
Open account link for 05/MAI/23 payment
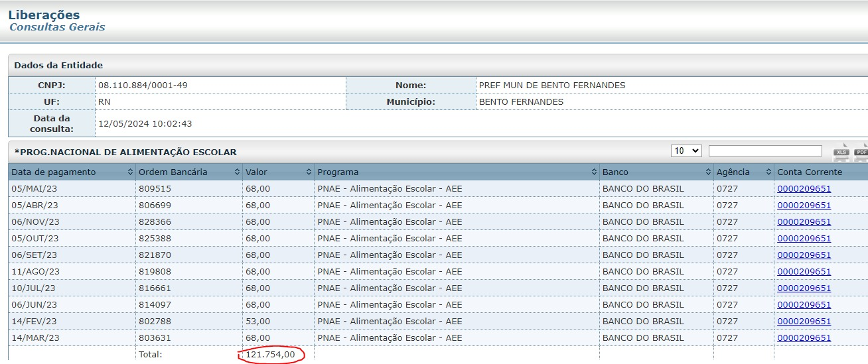pos(804,189)
